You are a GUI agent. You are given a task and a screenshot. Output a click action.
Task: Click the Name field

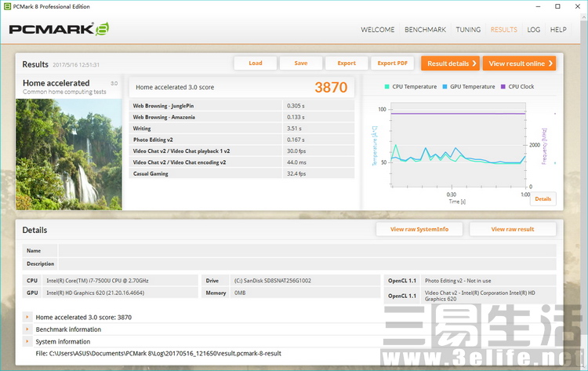pyautogui.click(x=307, y=250)
